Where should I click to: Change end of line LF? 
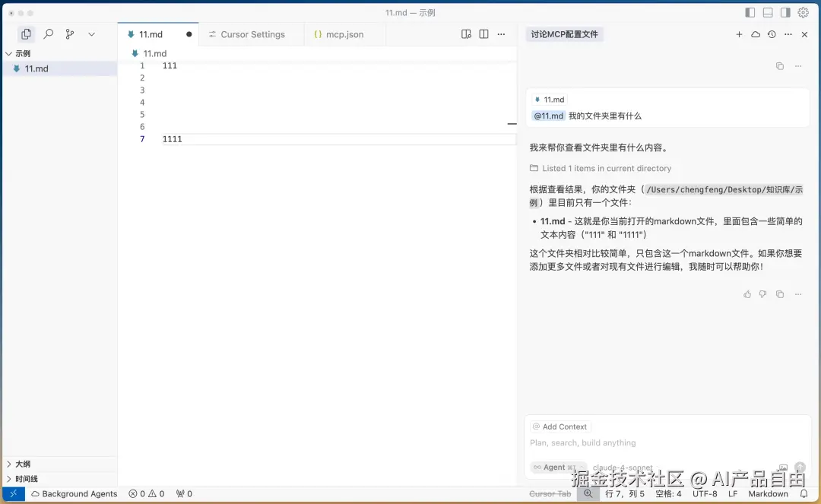(x=733, y=493)
